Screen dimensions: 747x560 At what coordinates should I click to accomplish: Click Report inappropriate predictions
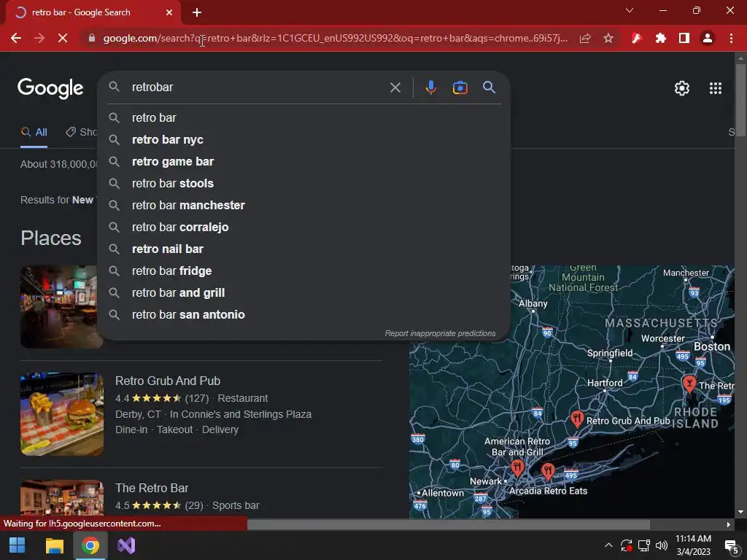click(x=440, y=333)
